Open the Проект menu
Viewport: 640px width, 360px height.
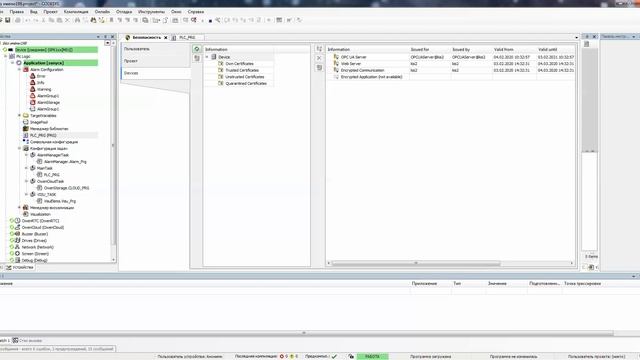coord(51,12)
